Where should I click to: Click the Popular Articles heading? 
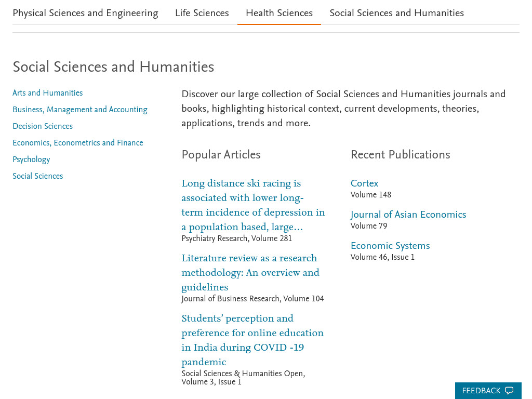point(221,155)
